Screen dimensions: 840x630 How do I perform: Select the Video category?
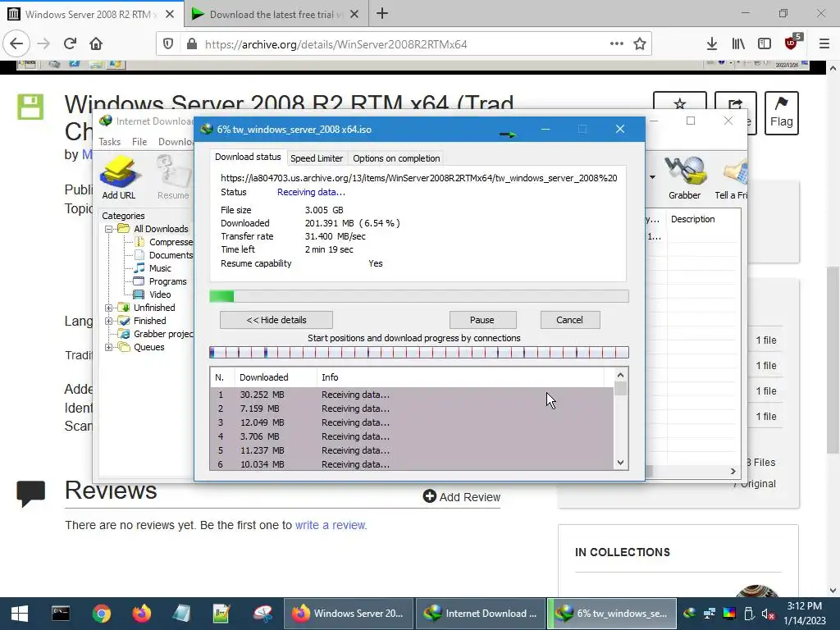point(160,294)
